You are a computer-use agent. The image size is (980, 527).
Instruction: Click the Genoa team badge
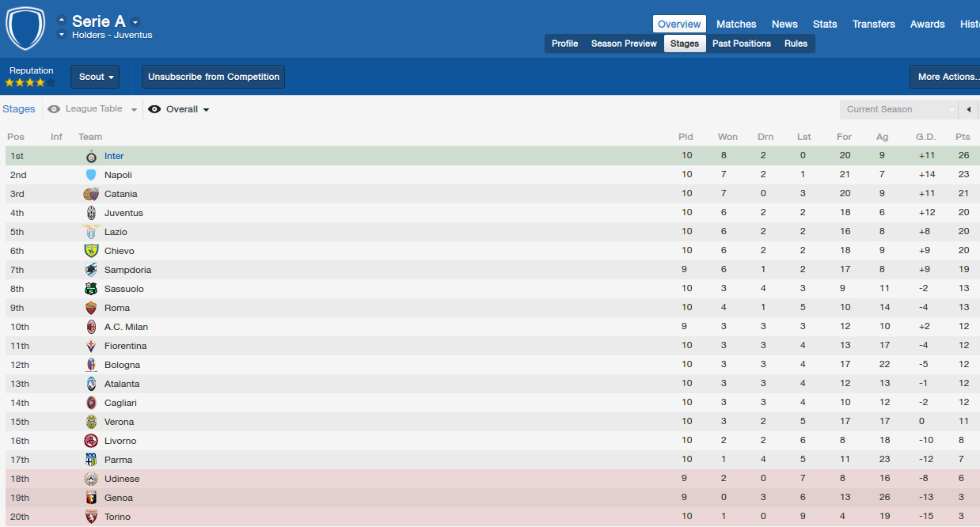pyautogui.click(x=91, y=498)
